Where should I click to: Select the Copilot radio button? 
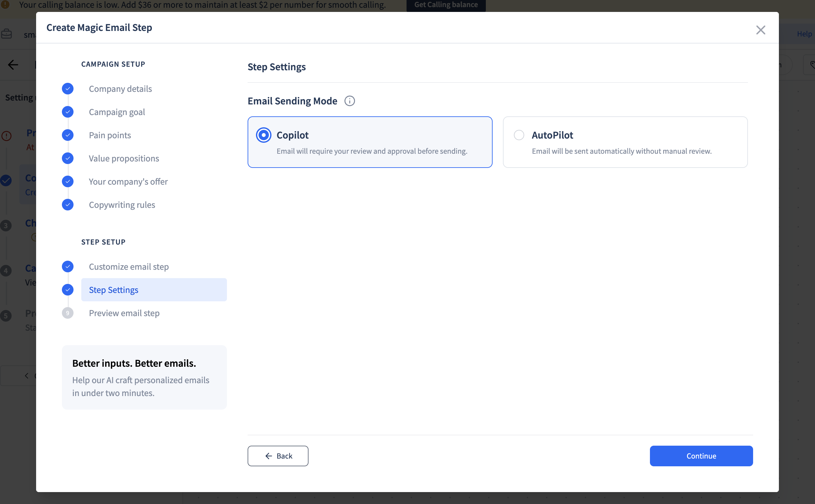tap(263, 135)
